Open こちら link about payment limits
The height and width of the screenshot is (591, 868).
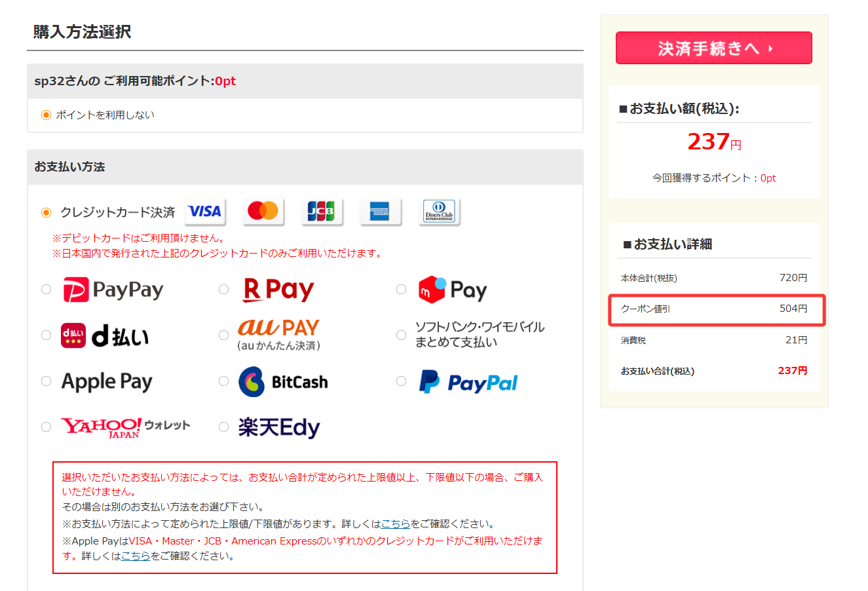(396, 524)
